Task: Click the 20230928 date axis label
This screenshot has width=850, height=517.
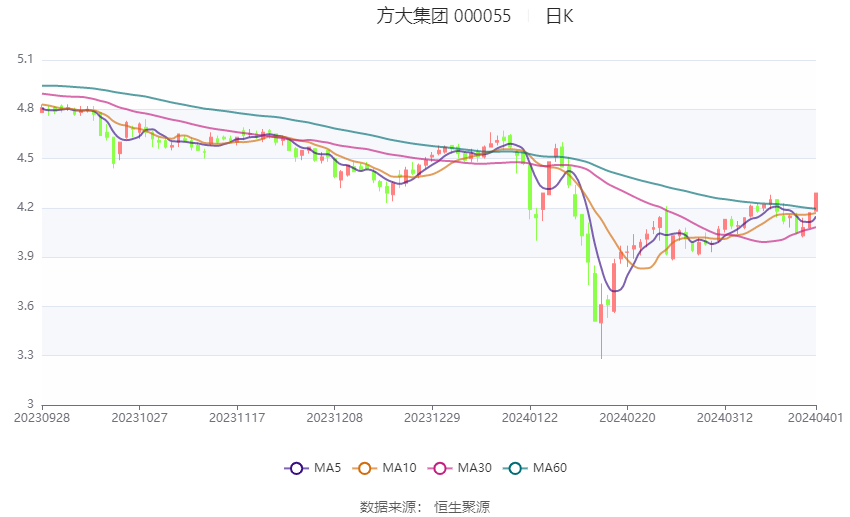Action: point(42,418)
